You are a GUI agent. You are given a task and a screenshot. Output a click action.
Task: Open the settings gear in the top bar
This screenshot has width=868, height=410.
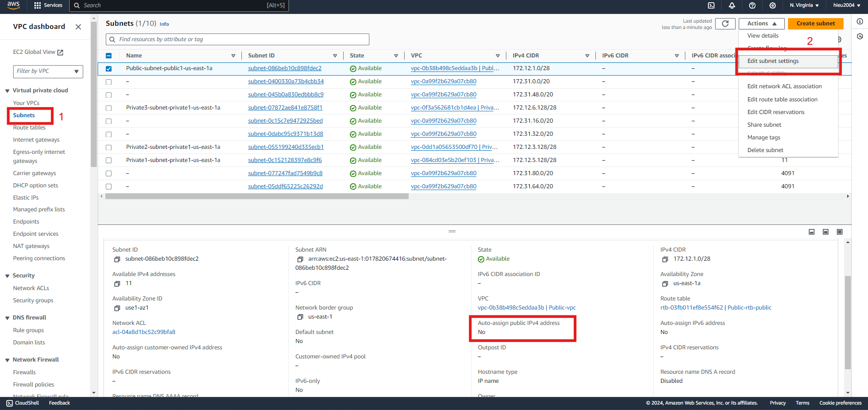pos(773,5)
